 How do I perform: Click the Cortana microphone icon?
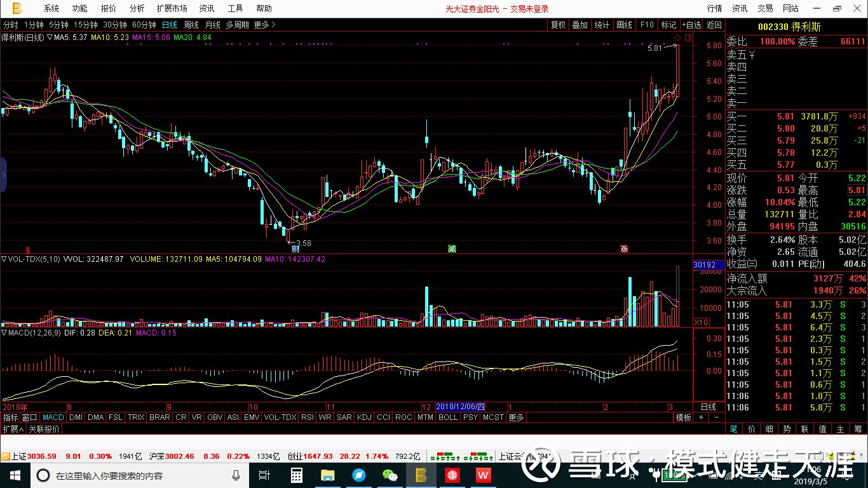click(236, 475)
